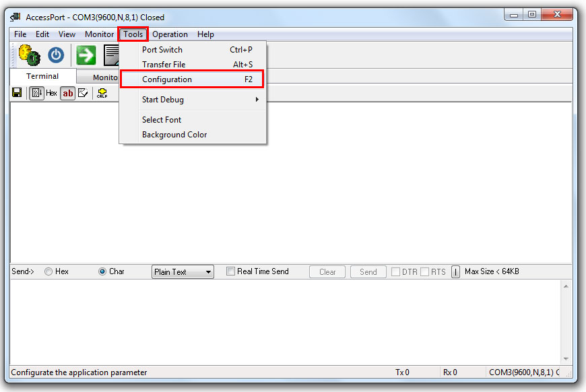Click the document icon beside green arrow
The image size is (586, 392).
111,55
